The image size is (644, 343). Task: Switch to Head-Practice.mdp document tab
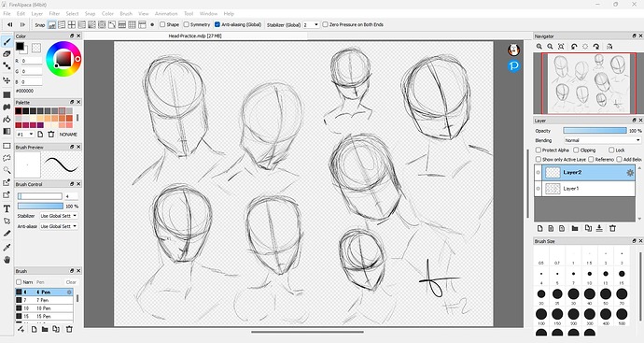coord(195,36)
